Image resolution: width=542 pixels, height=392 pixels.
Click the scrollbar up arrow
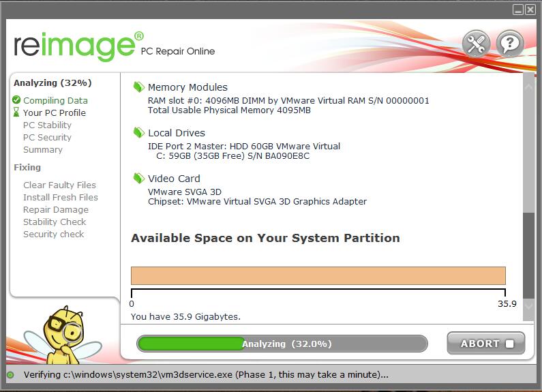(528, 87)
